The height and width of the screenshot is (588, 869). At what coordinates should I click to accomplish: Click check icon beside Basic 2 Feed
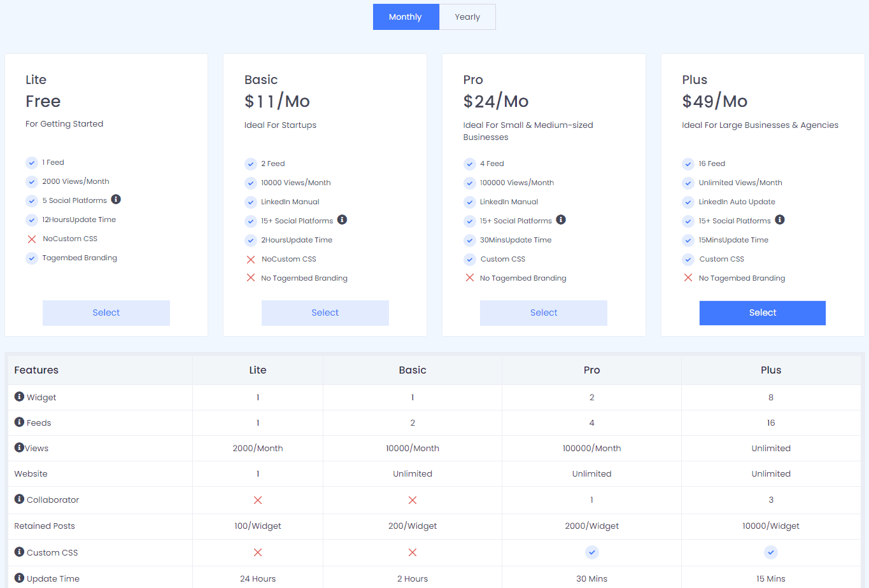tap(251, 164)
